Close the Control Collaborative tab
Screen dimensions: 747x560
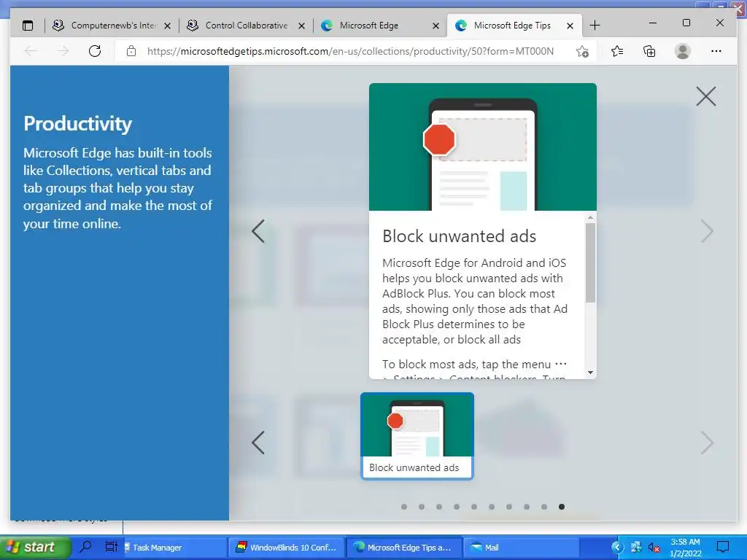coord(301,26)
